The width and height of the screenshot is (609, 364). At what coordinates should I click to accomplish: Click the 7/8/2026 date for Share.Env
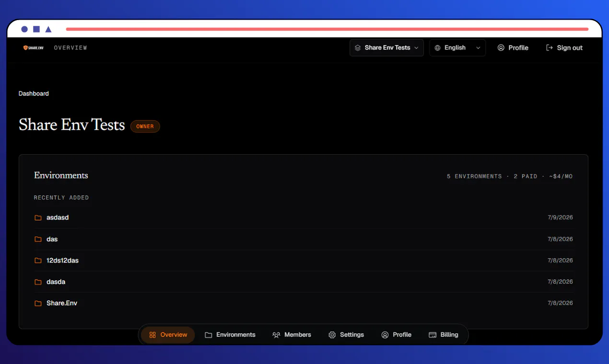tap(560, 303)
